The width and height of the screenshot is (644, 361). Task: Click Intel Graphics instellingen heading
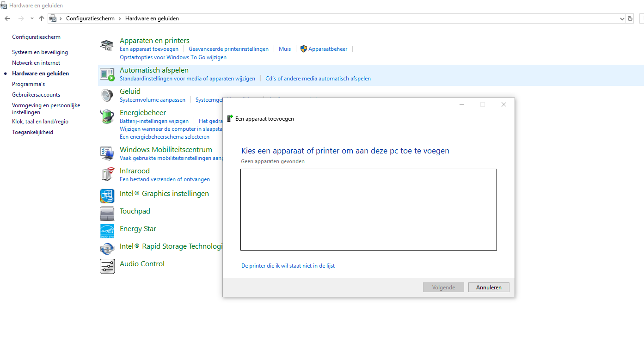click(164, 194)
